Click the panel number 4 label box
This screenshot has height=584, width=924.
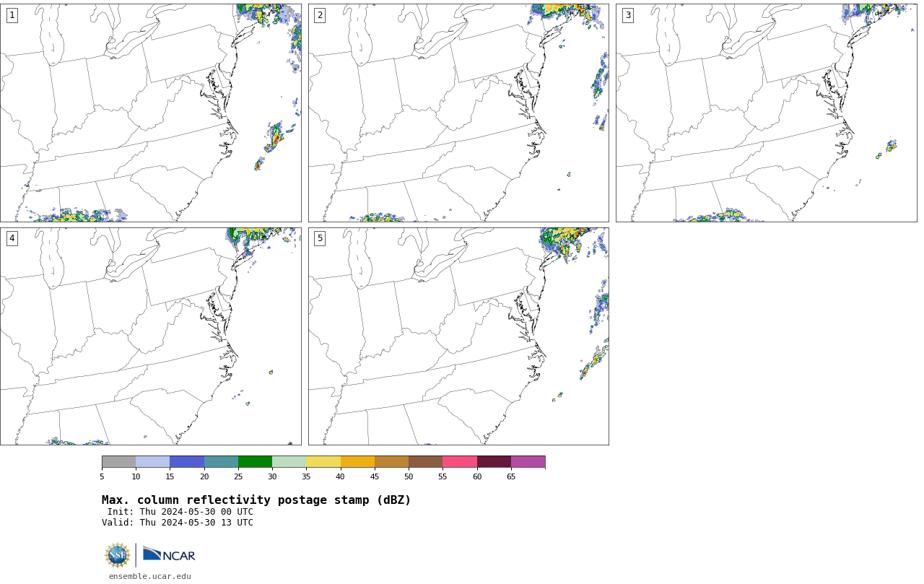pos(12,238)
